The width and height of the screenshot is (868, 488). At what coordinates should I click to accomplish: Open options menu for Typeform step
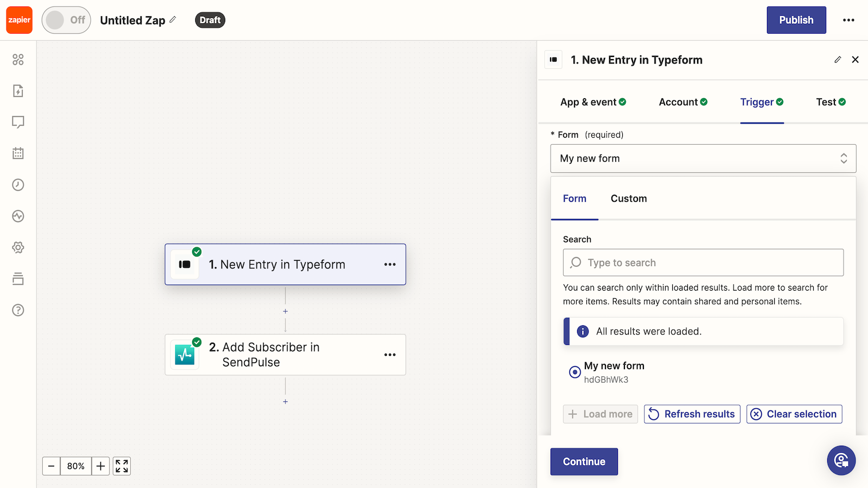pos(390,265)
